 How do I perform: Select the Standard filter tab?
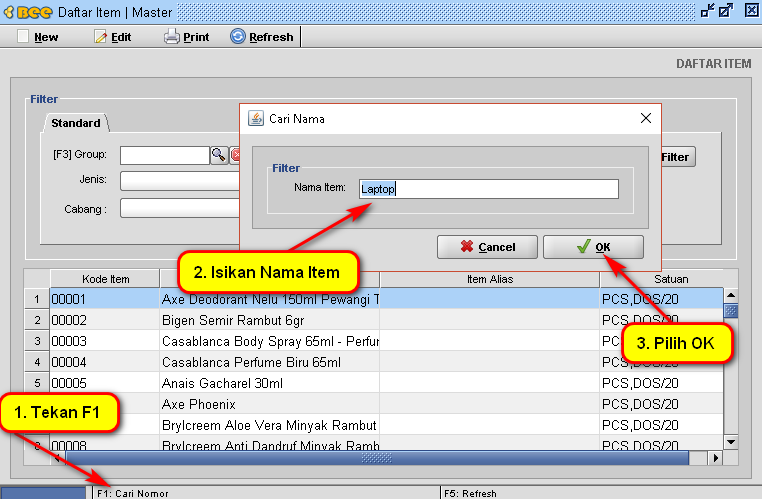76,123
